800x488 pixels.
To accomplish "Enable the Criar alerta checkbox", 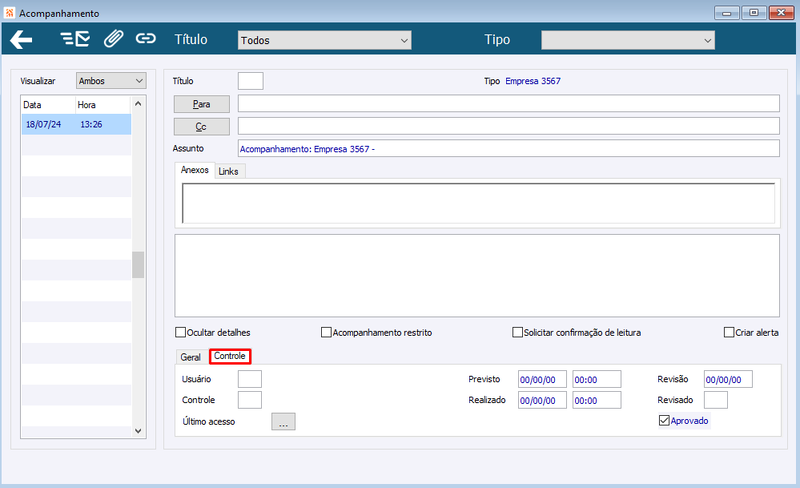I will click(x=729, y=332).
